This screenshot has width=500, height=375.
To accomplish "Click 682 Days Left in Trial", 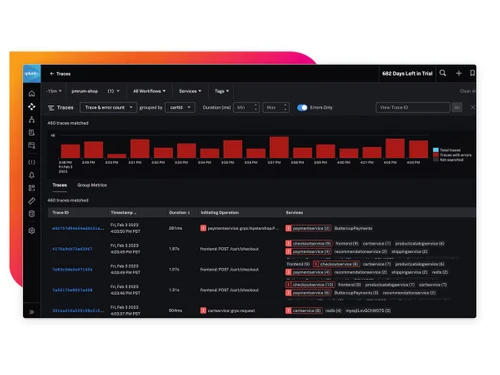I will coord(407,73).
